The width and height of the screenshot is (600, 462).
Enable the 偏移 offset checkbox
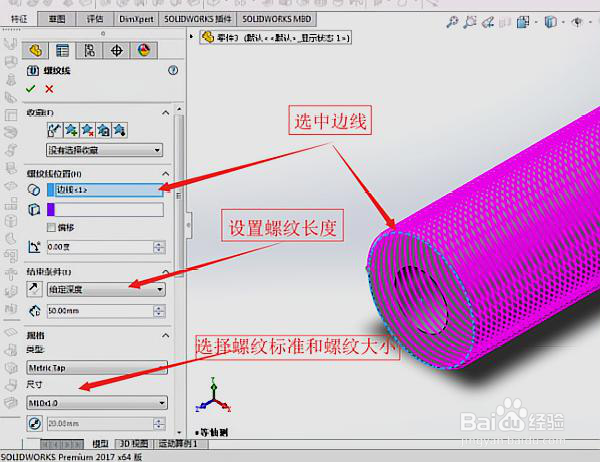click(51, 227)
